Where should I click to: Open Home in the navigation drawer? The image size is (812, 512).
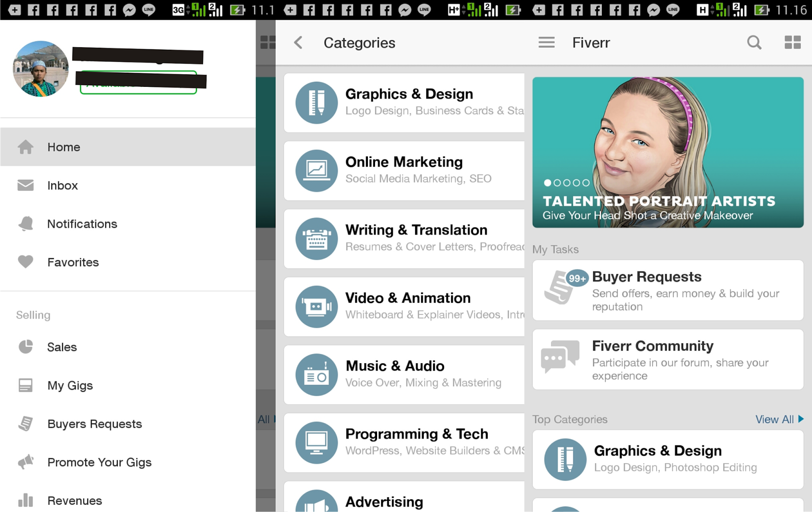128,147
